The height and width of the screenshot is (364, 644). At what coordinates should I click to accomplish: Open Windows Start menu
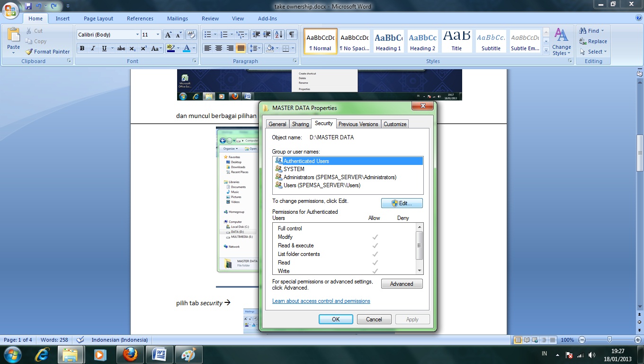(12, 354)
